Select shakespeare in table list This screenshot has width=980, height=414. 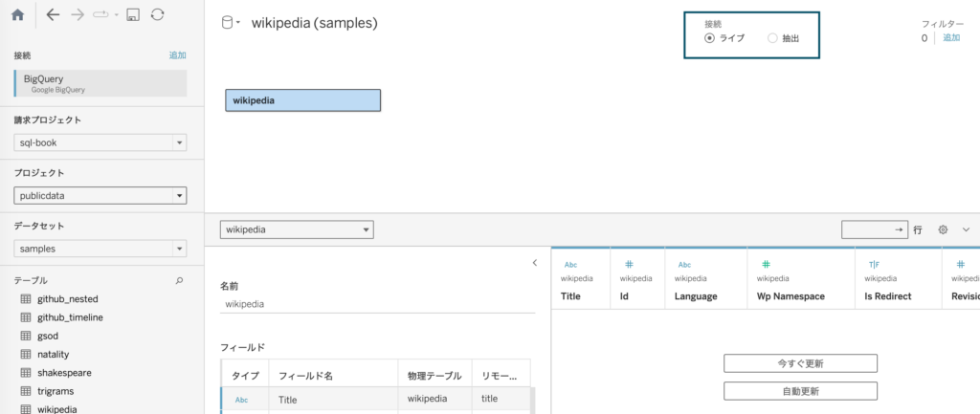coord(64,373)
